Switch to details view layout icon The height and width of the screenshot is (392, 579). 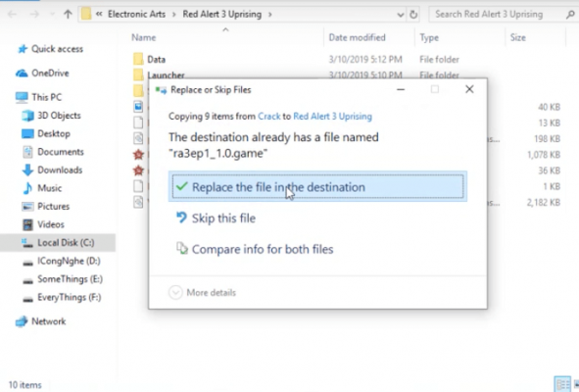coord(562,384)
